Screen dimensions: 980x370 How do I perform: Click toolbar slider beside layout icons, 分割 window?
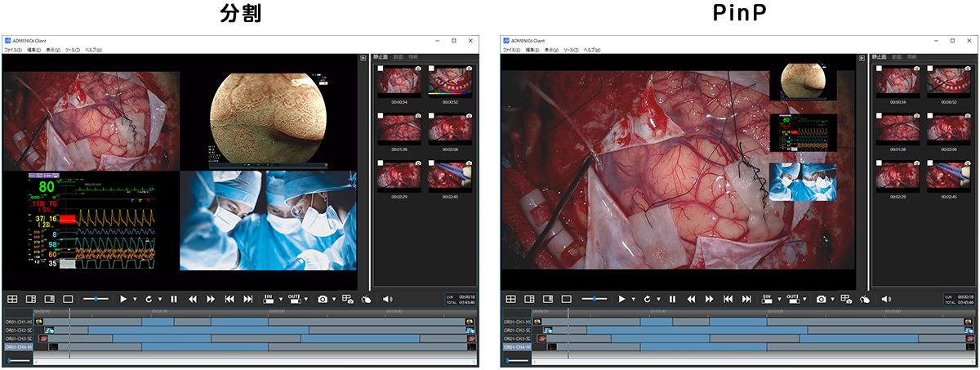point(96,300)
